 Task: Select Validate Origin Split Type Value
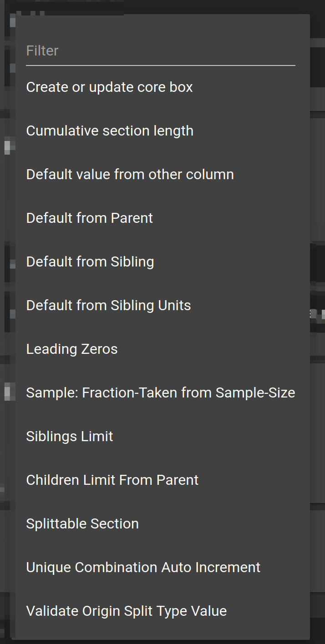(x=127, y=611)
